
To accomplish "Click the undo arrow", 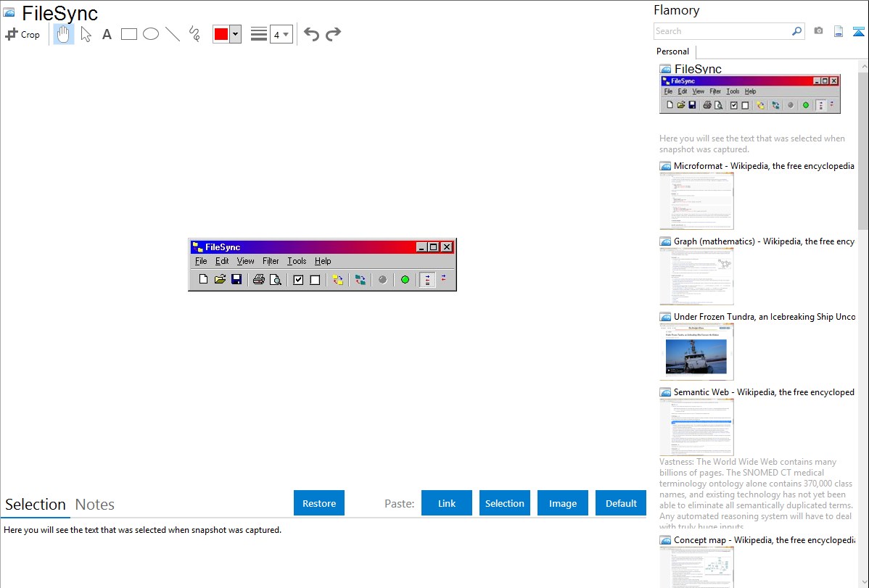I will [311, 34].
